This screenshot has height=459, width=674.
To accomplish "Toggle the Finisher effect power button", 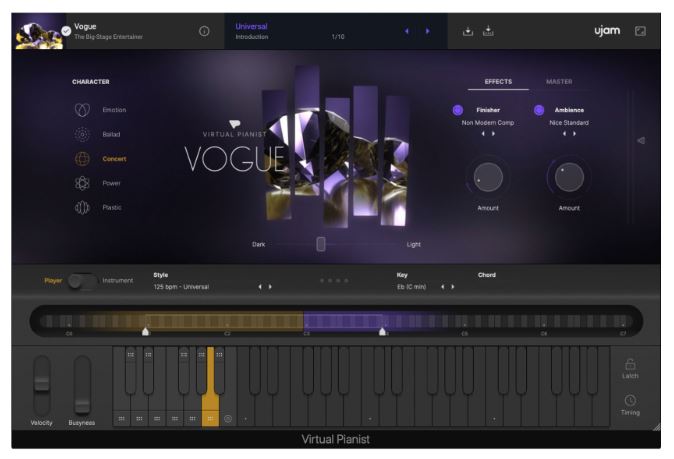I will point(458,110).
